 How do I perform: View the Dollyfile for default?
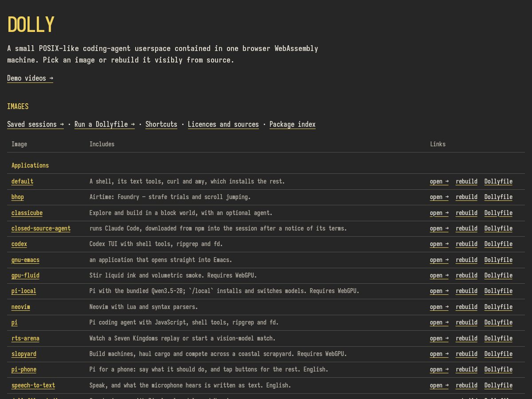tap(498, 181)
